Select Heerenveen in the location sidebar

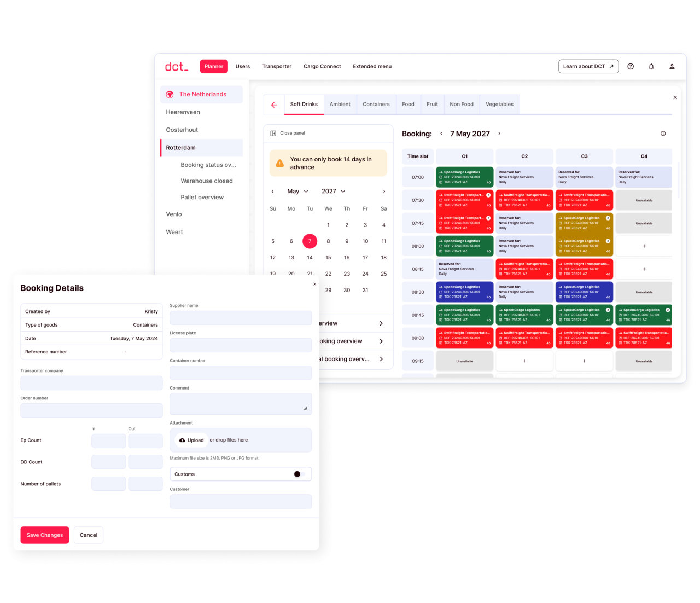pyautogui.click(x=183, y=112)
